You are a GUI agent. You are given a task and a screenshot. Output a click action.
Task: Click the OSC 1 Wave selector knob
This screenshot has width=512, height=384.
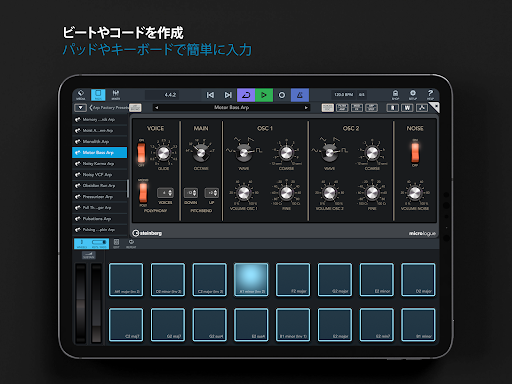click(244, 153)
